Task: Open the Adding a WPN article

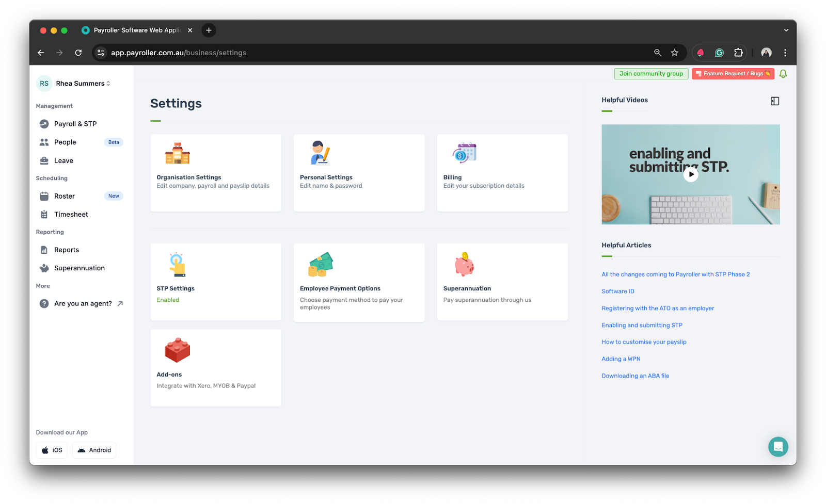Action: pos(621,359)
